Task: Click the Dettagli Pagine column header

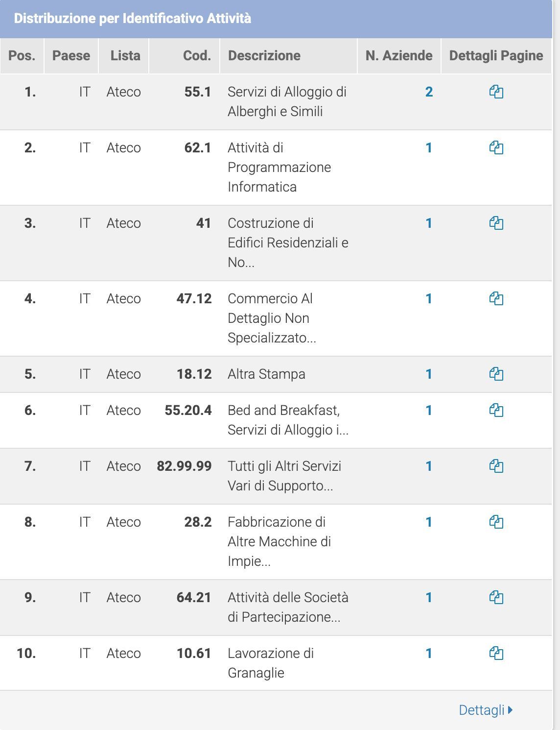Action: [x=496, y=56]
